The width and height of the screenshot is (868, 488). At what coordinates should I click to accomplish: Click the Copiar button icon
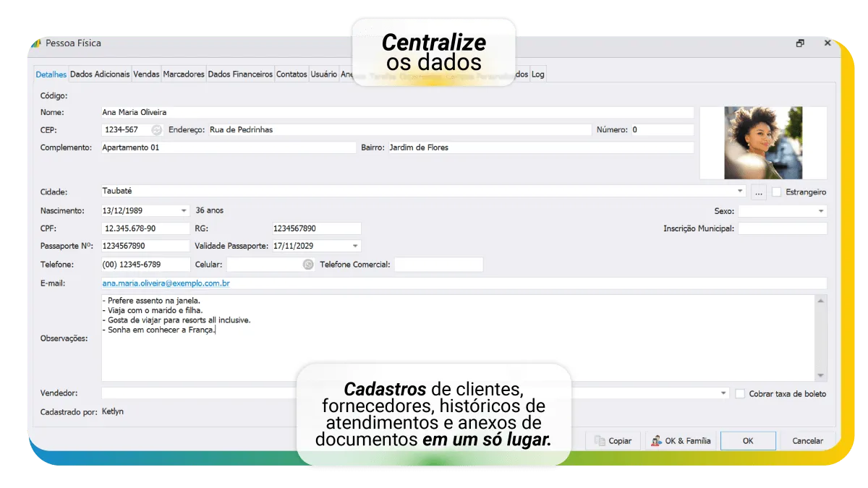[600, 441]
